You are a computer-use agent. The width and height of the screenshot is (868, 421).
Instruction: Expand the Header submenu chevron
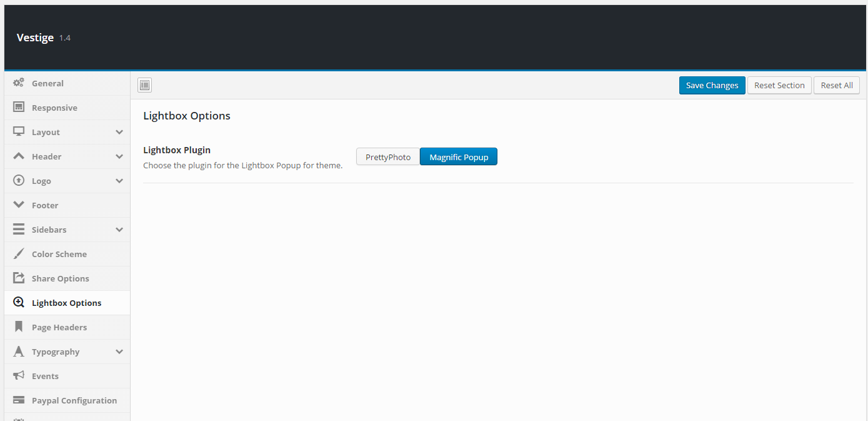click(119, 156)
